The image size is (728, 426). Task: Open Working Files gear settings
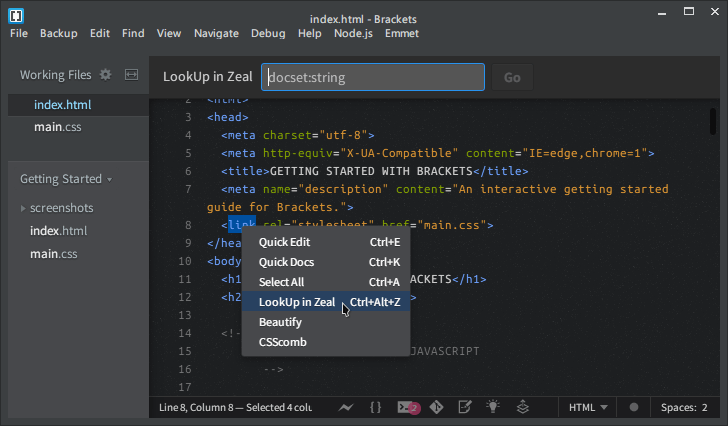(106, 75)
